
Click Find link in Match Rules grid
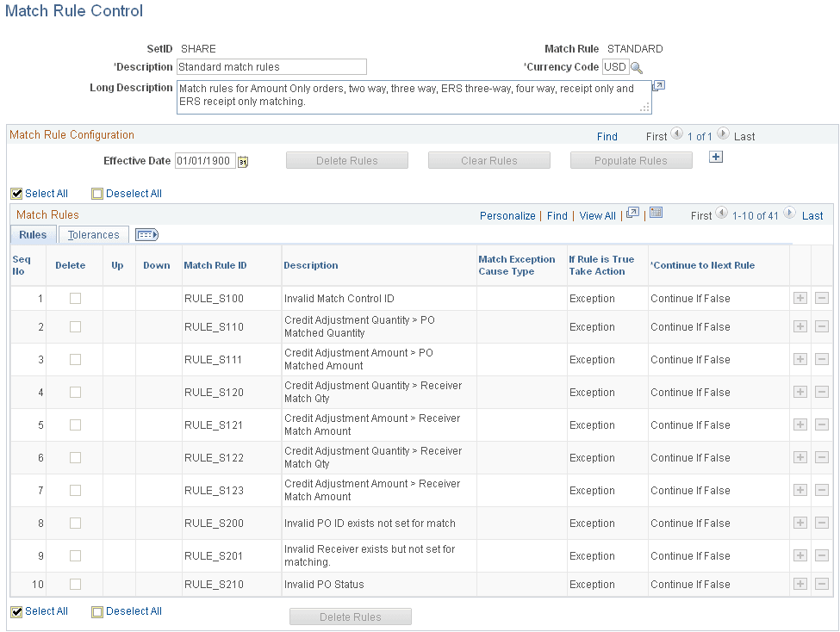point(557,215)
